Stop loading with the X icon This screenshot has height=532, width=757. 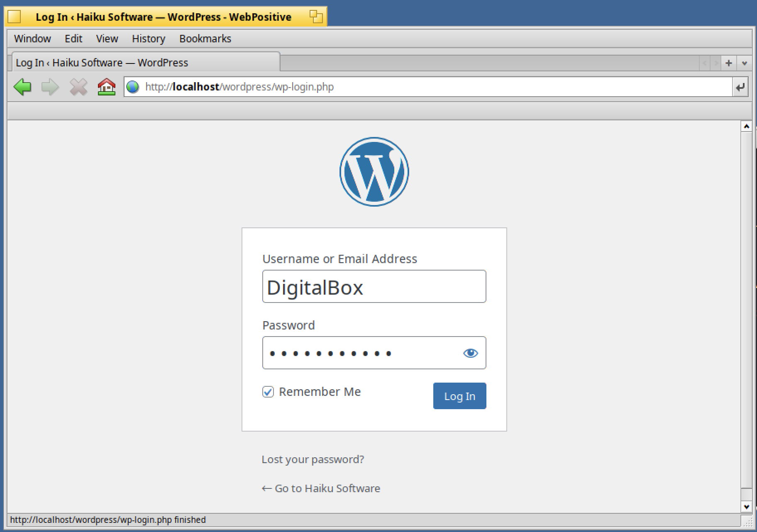point(78,87)
